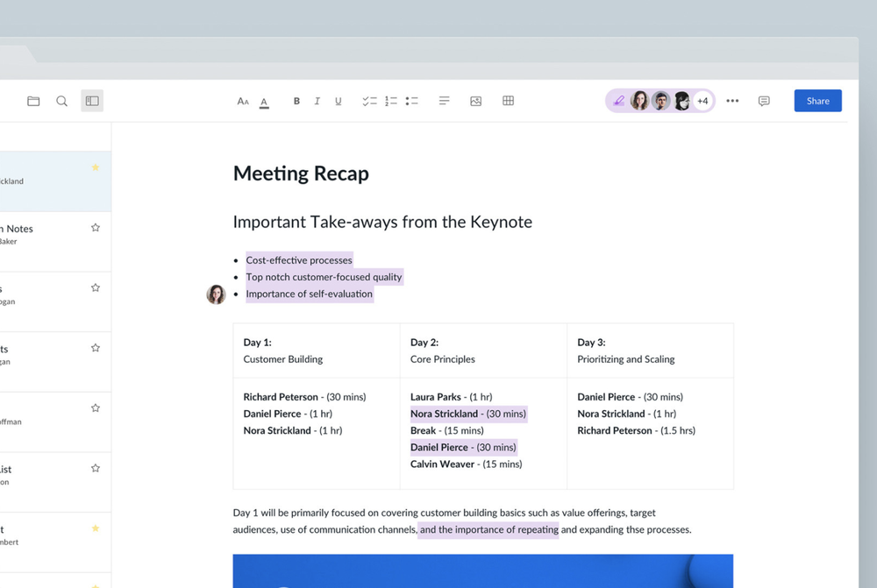The width and height of the screenshot is (877, 588).
Task: Click the search magnifier icon
Action: [x=62, y=101]
